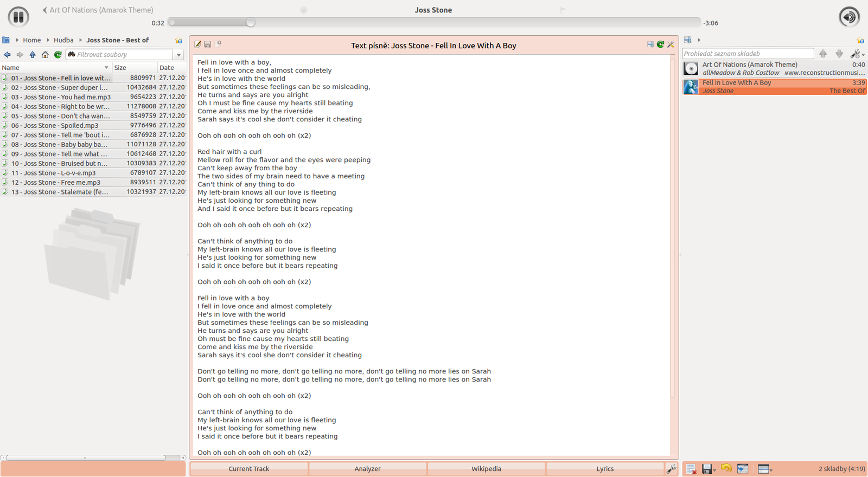Go back in the file browser
Screen dimensions: 868x477
(x=7, y=55)
